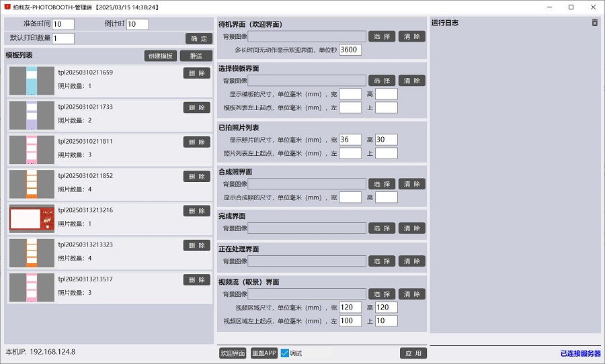Click 确定 to confirm print settings
The height and width of the screenshot is (364, 605).
[198, 38]
